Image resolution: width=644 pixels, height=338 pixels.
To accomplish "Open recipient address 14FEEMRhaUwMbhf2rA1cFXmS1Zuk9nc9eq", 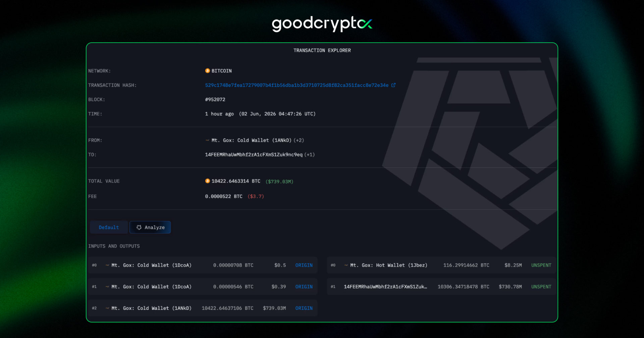I will pos(254,155).
